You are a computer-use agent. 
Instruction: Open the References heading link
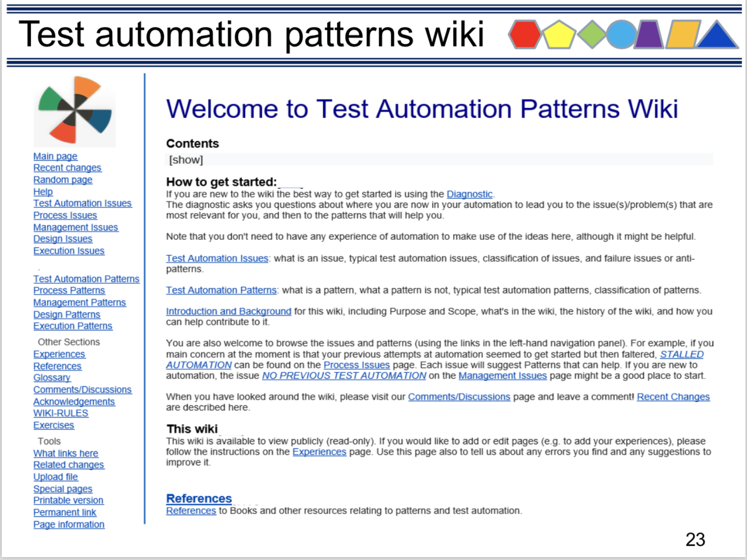click(x=199, y=498)
